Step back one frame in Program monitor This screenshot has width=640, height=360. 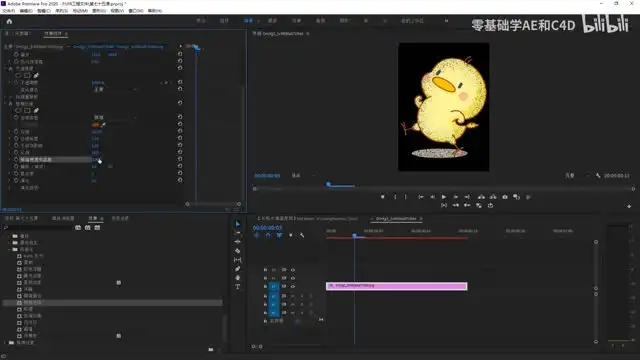pos(432,197)
